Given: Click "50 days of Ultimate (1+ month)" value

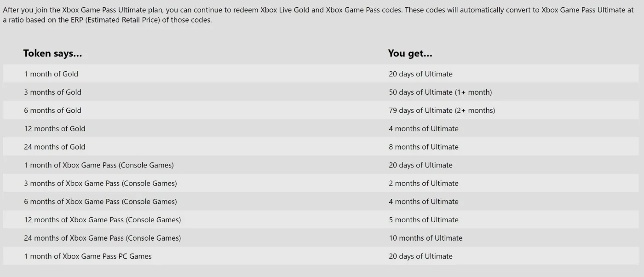Looking at the screenshot, I should click(x=440, y=92).
